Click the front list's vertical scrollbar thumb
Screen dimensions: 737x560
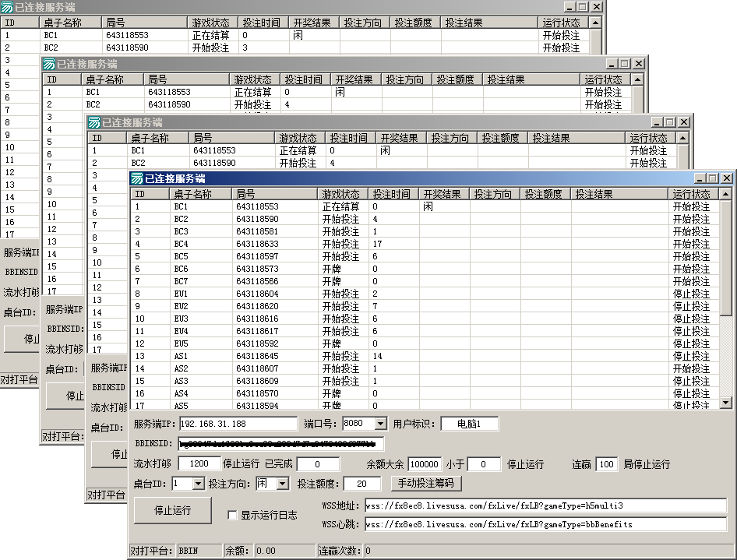coord(726,257)
